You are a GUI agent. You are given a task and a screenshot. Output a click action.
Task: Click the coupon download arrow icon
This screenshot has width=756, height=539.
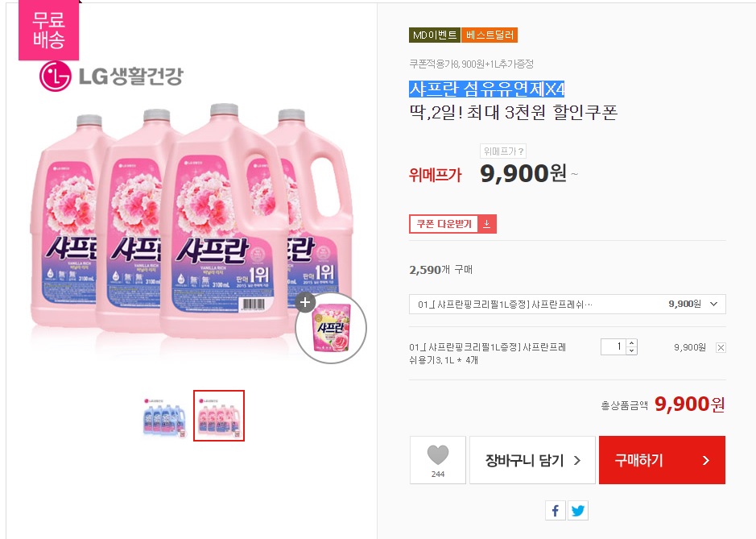[x=487, y=224]
